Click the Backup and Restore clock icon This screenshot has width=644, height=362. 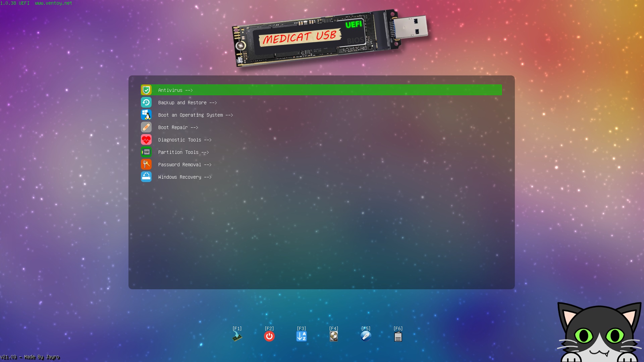point(146,103)
